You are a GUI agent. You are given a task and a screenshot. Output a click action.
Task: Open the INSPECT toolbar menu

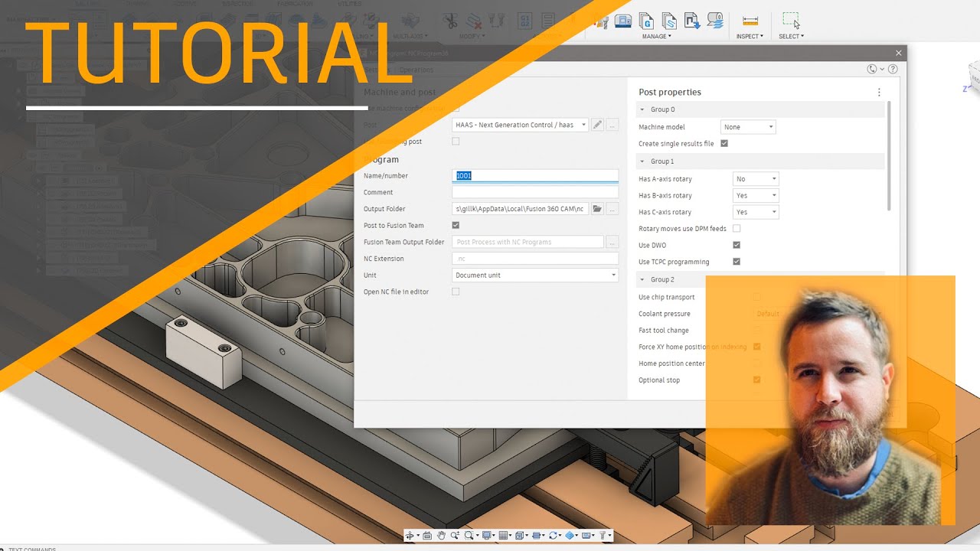pyautogui.click(x=750, y=36)
